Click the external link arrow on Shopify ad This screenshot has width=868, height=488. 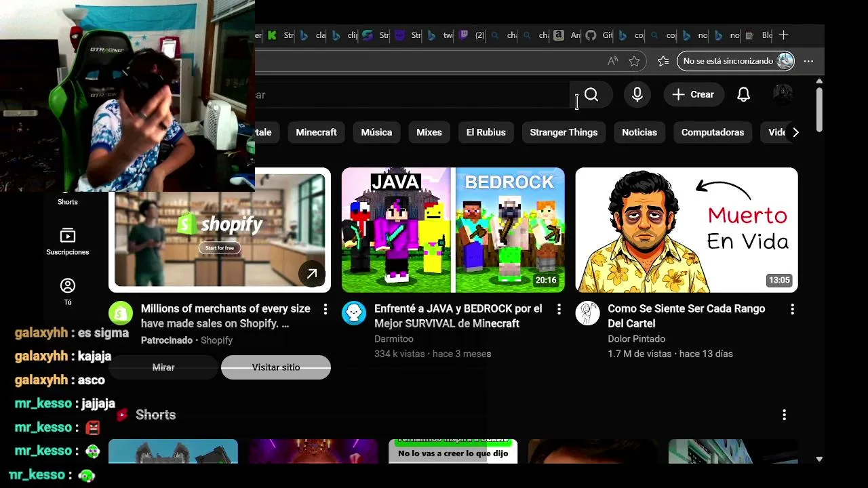click(x=312, y=274)
